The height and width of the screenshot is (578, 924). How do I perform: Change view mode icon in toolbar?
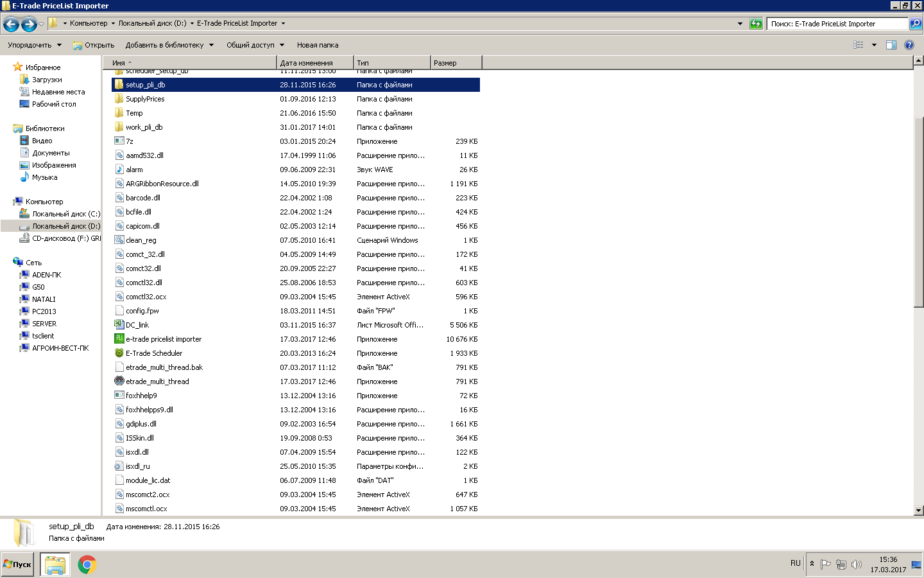[x=859, y=45]
